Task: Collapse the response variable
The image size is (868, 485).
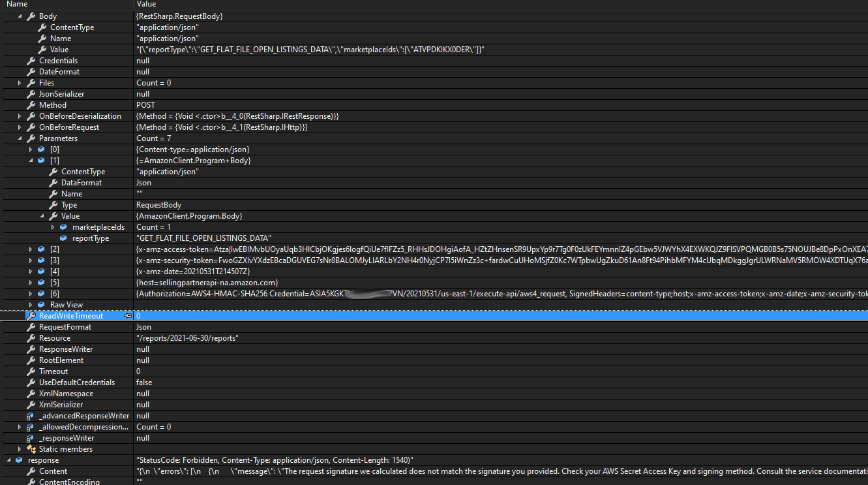Action: click(x=8, y=460)
